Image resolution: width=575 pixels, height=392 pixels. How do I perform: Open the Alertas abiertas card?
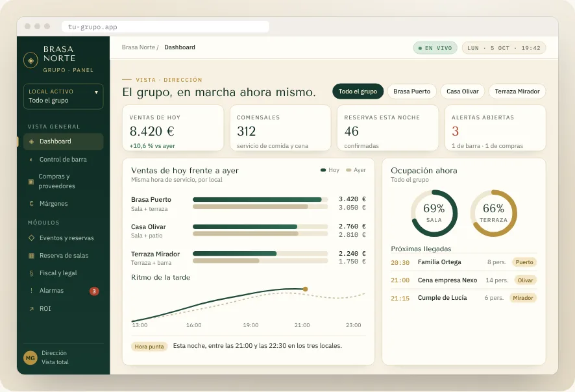pyautogui.click(x=495, y=128)
